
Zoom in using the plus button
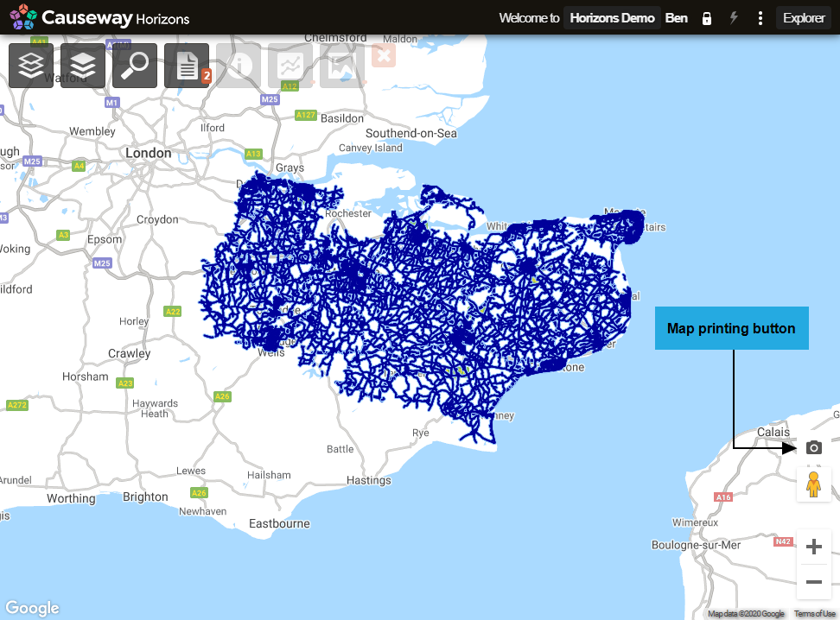click(813, 547)
